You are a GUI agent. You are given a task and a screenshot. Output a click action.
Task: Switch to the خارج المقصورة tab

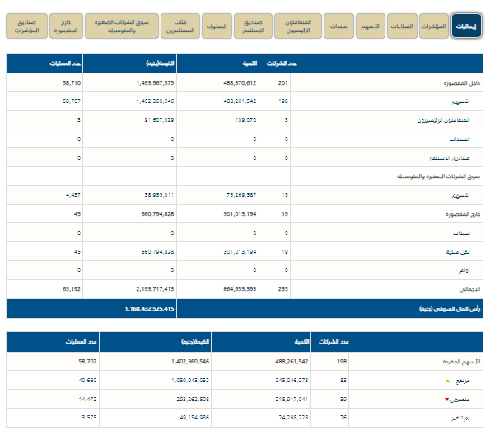coord(68,26)
